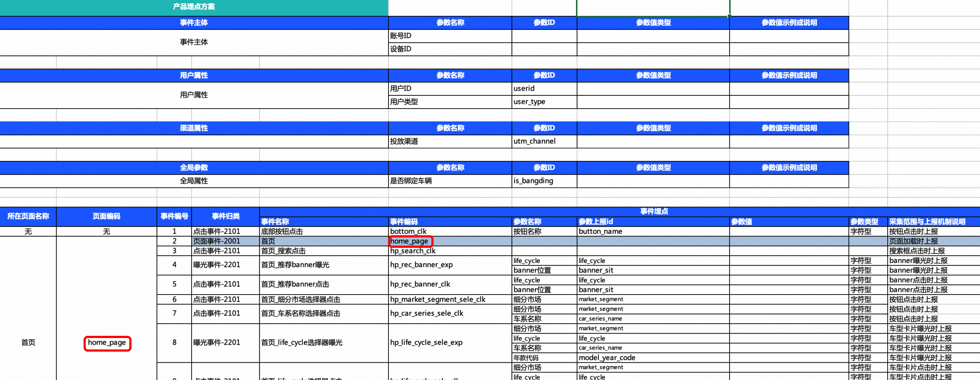Click the 账号ID parameter cell
This screenshot has height=380, width=980.
click(x=450, y=36)
